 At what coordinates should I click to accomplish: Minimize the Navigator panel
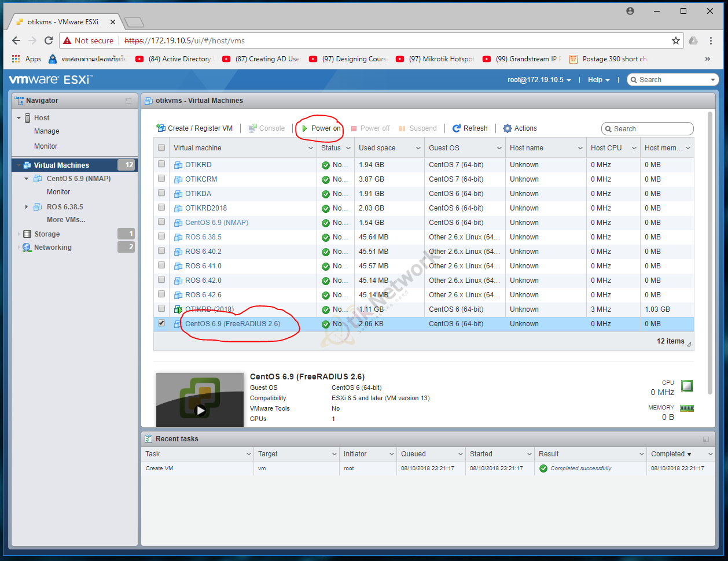pyautogui.click(x=128, y=101)
